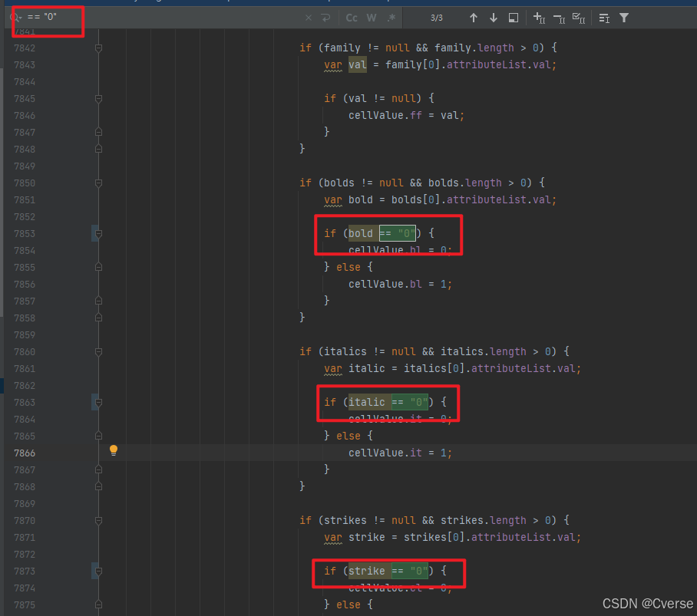Click fold end marker at line 7865
Screen dimensions: 697x616
(99, 436)
